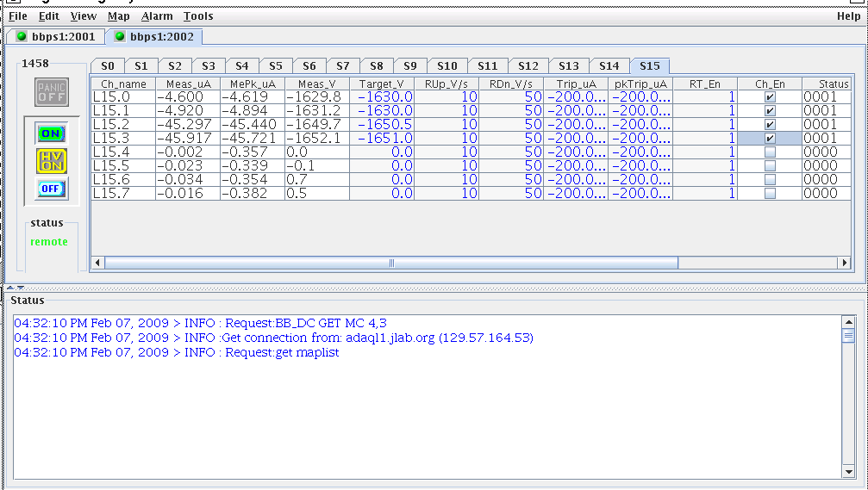Open the Help menu
Image resolution: width=868 pixels, height=490 pixels.
click(x=849, y=16)
